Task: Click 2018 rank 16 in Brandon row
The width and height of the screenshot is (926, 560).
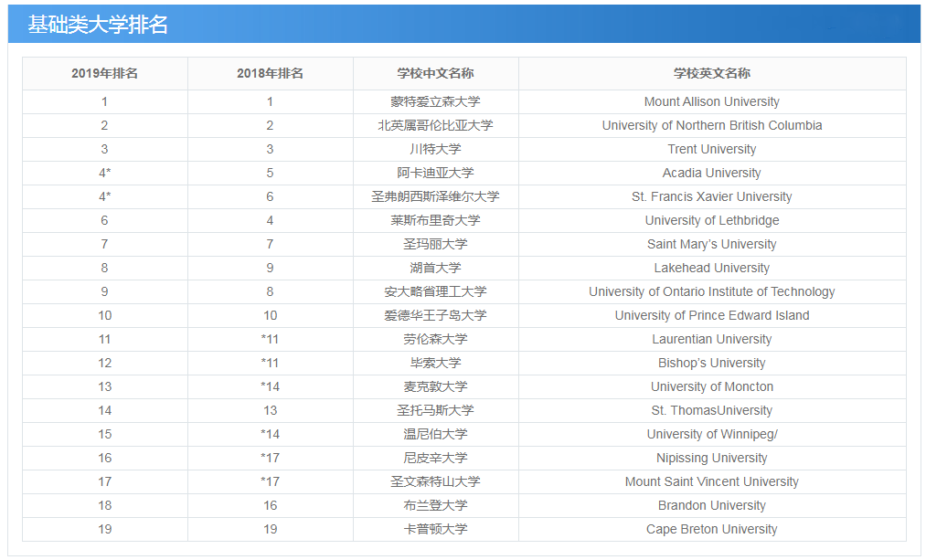Action: 270,505
